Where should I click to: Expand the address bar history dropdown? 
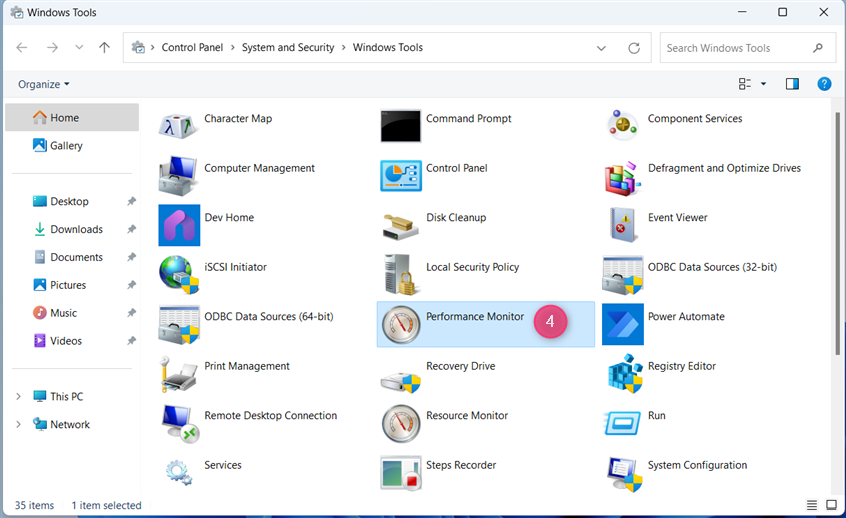[x=601, y=48]
